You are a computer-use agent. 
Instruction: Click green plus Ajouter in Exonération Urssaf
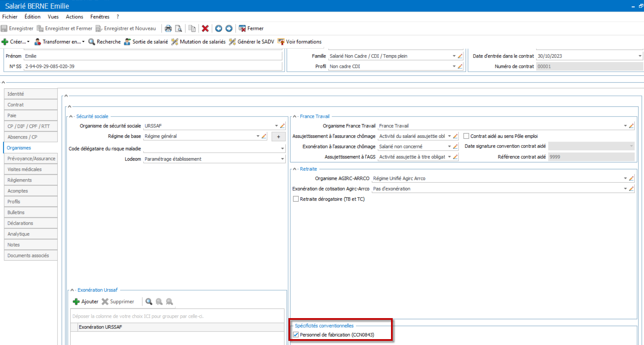(x=76, y=302)
